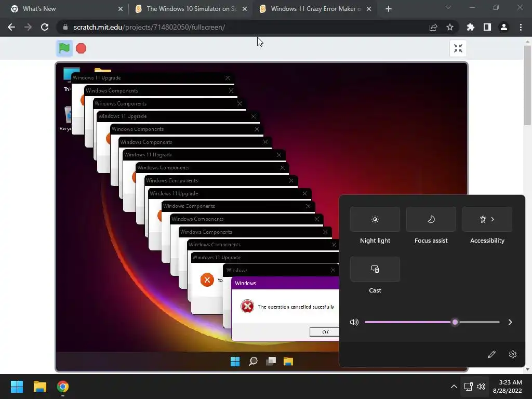Click network icon in system tray
532x399 pixels.
469,387
